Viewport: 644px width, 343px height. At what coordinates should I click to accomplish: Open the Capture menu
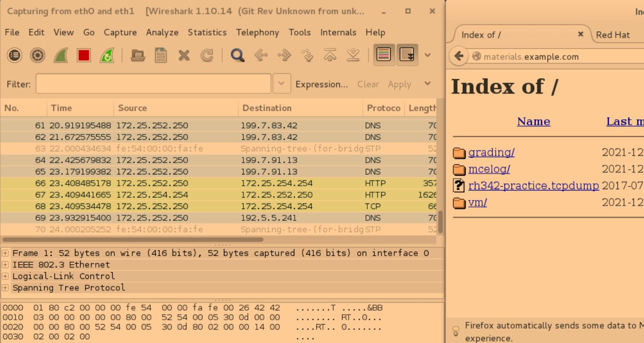click(x=120, y=32)
